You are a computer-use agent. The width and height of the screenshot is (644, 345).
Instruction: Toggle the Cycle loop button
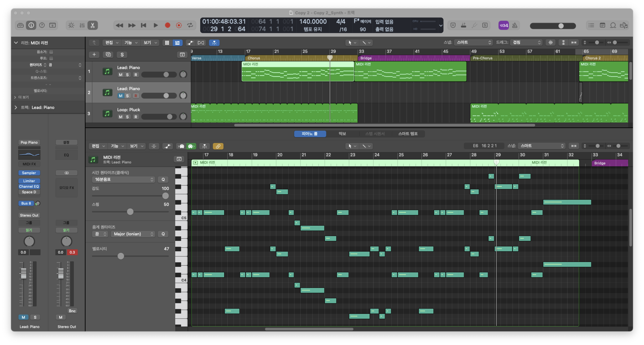(x=190, y=25)
